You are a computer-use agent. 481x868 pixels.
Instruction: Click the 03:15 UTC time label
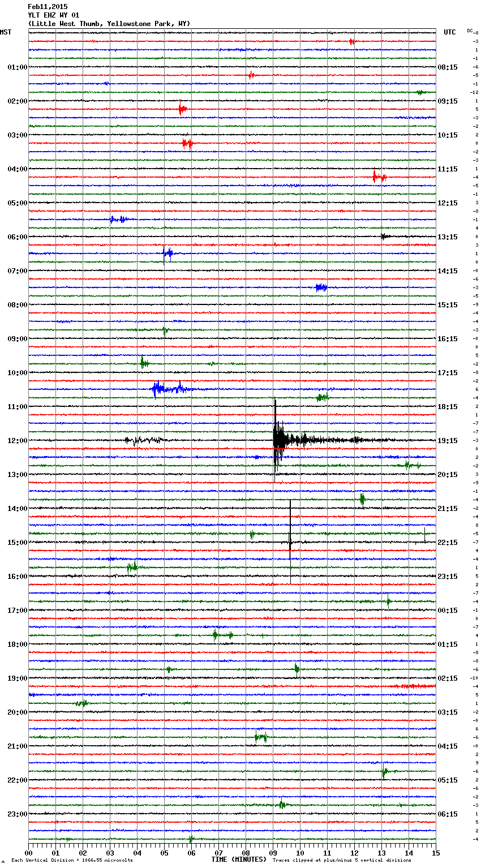point(448,712)
